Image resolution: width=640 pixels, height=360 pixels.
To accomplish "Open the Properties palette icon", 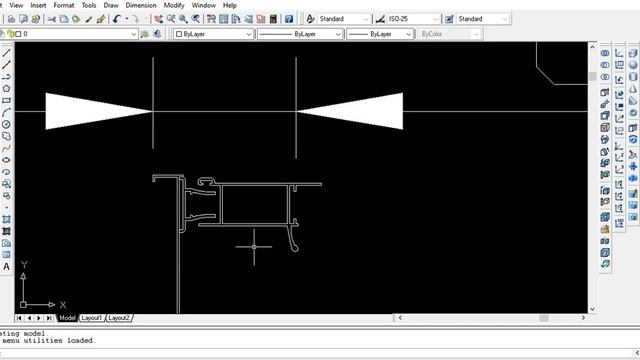I will 211,19.
